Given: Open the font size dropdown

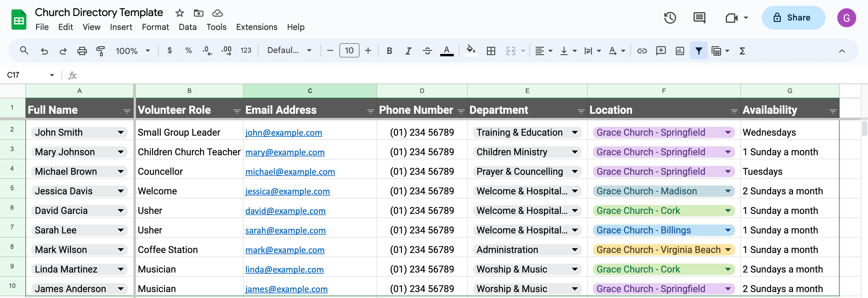Looking at the screenshot, I should coord(349,51).
